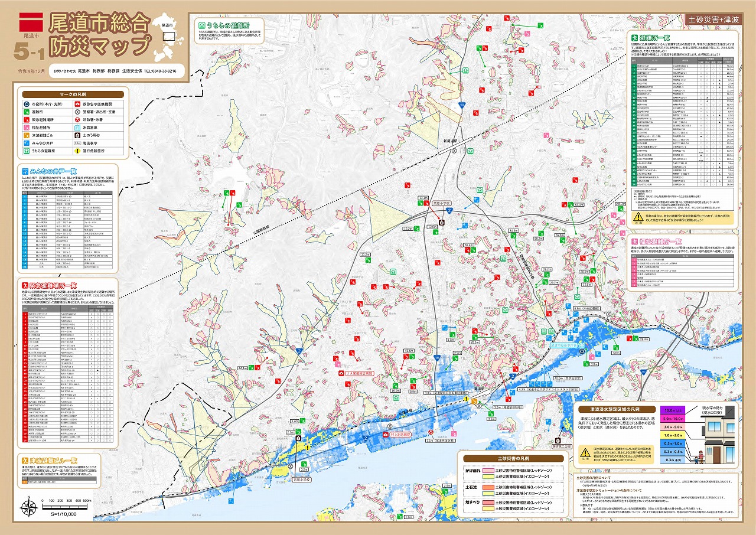Select the 土石流 red zone swatch
The height and width of the screenshot is (535, 756).
[488, 487]
